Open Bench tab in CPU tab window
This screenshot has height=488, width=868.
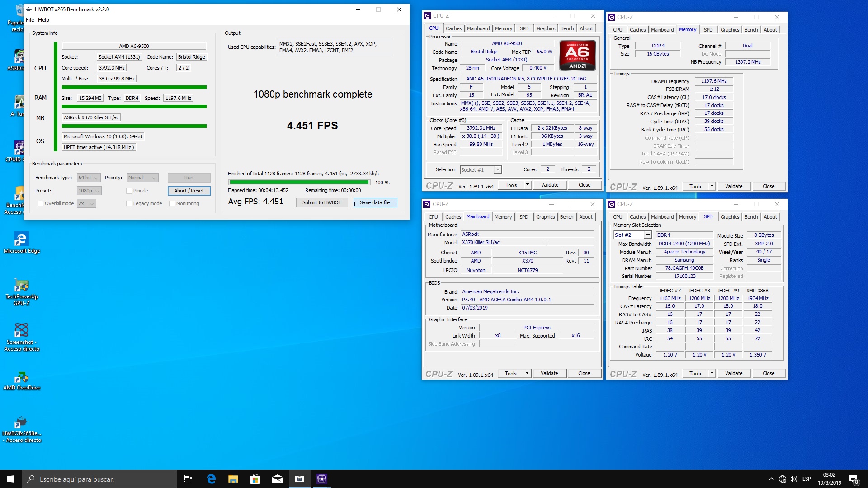[567, 28]
